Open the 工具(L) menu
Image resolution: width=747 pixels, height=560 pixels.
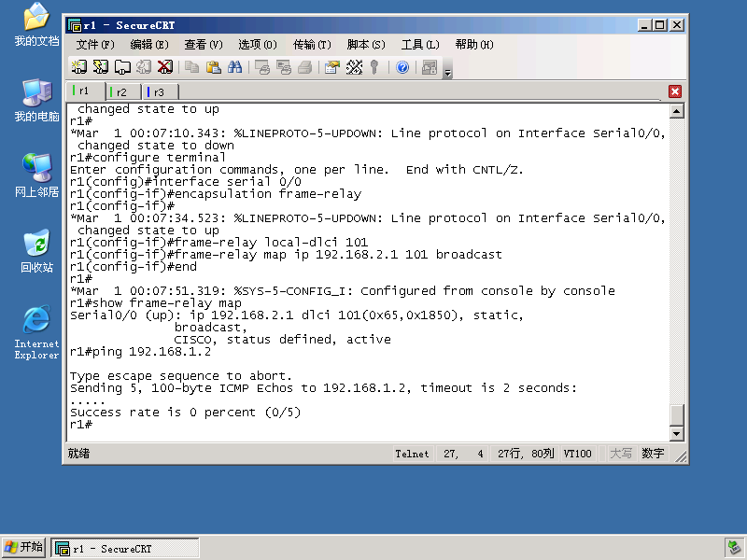(419, 45)
